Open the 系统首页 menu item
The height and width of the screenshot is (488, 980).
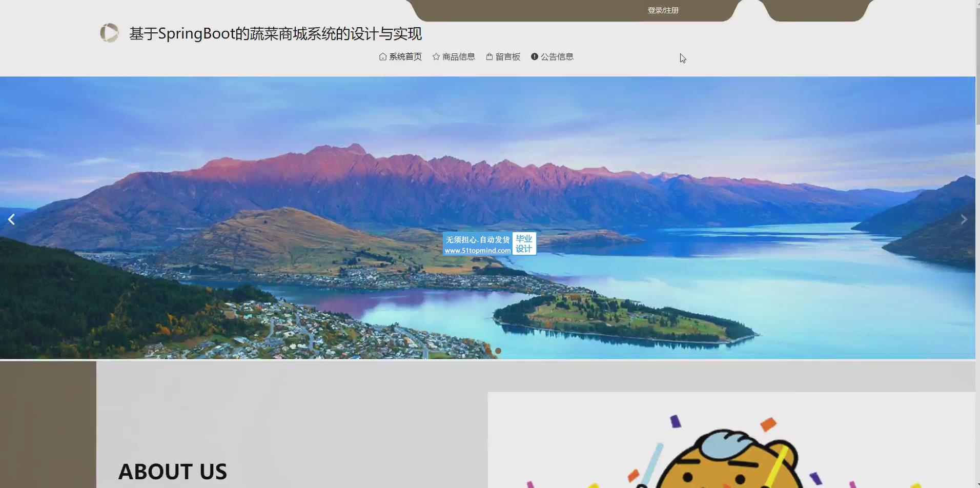point(405,56)
